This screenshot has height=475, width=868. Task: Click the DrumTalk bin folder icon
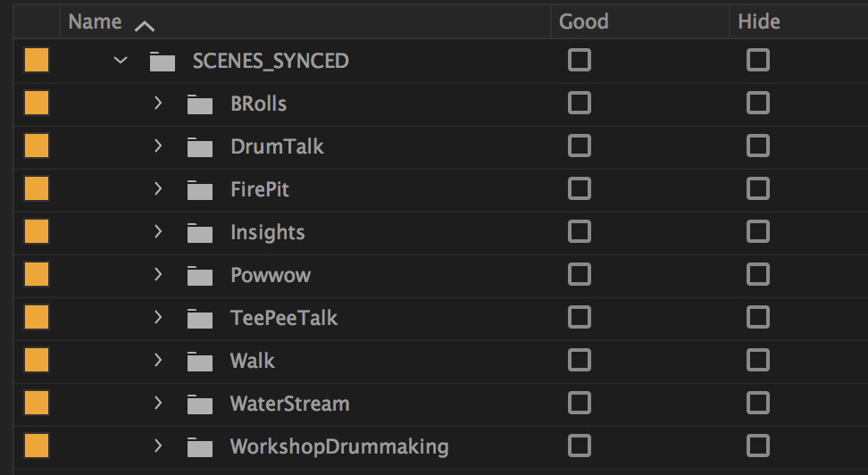[200, 147]
